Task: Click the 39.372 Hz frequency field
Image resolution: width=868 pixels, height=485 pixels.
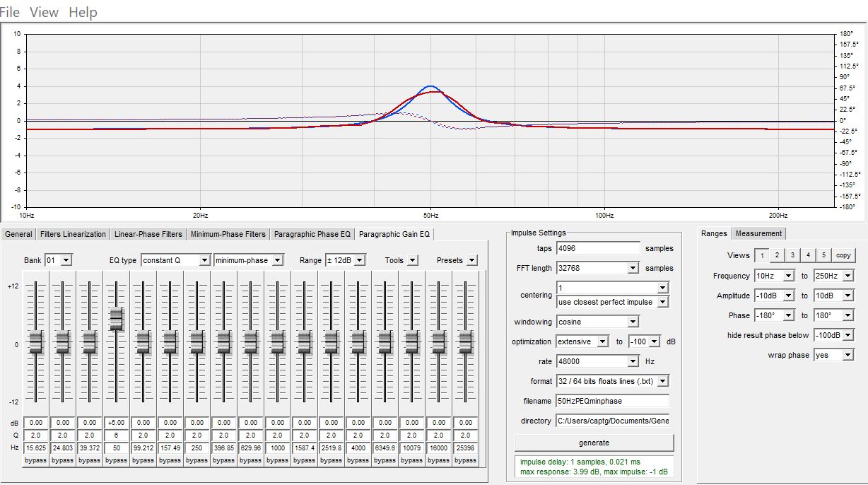Action: click(x=89, y=448)
